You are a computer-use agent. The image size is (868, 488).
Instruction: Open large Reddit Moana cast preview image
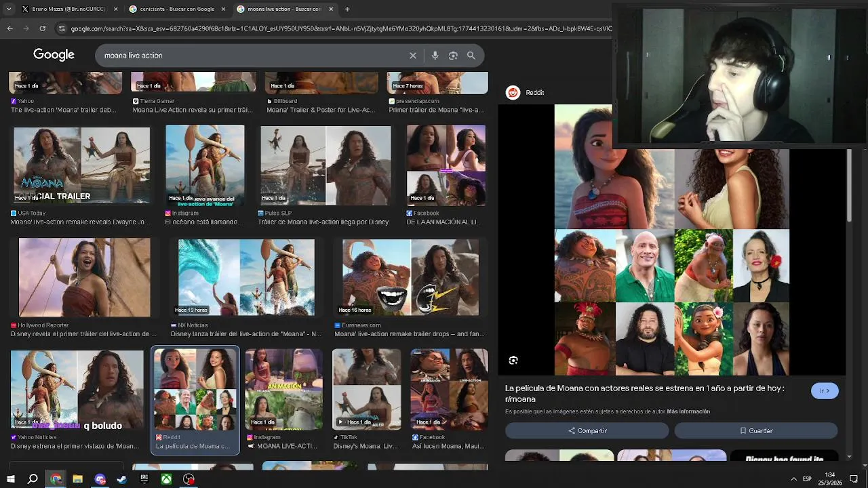tap(671, 239)
